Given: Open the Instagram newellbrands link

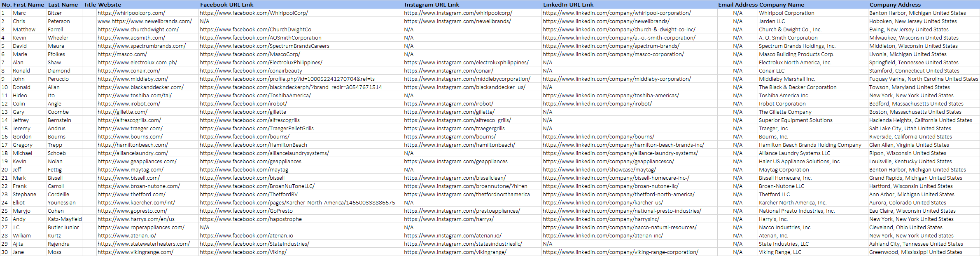Looking at the screenshot, I should pos(457,21).
